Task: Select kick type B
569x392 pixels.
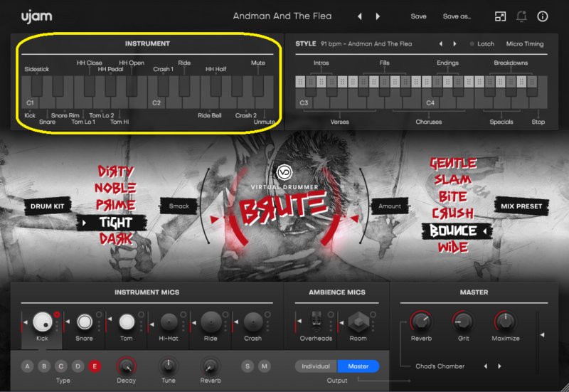Action: click(44, 366)
